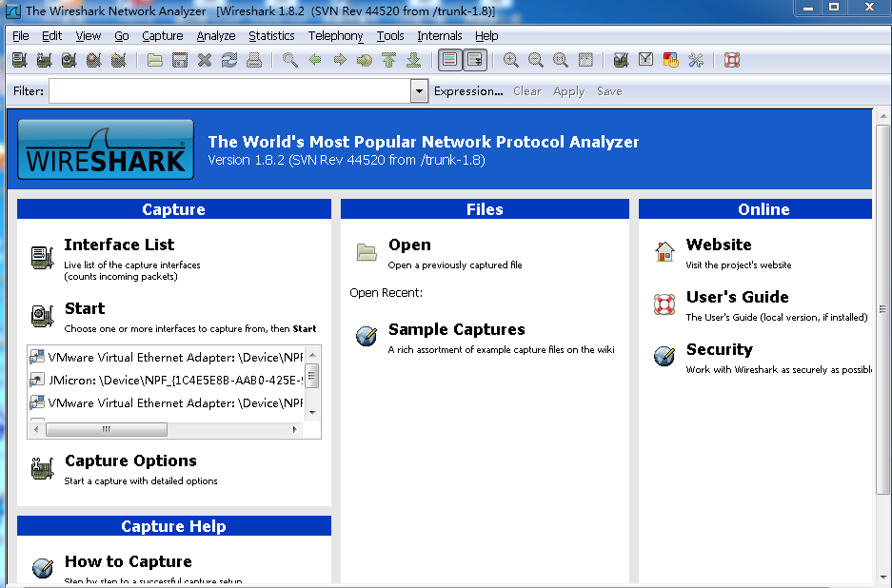The width and height of the screenshot is (892, 588).
Task: Click interface list scroll down arrow
Action: (312, 413)
